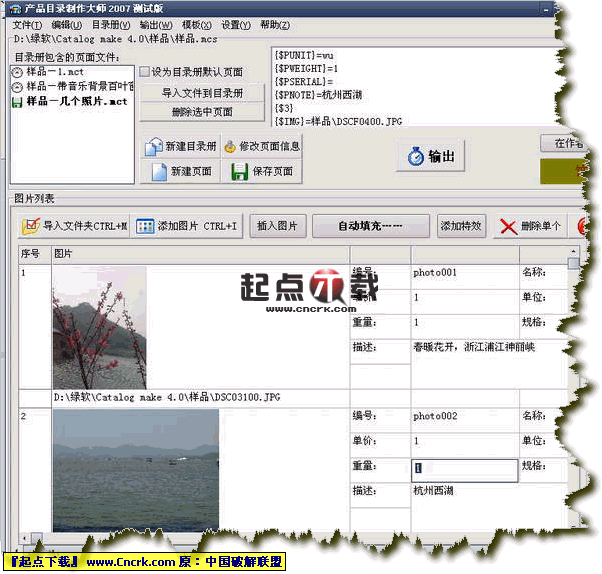Click the line {$PNOTE}=杭州西湖 in text box
Image resolution: width=602 pixels, height=574 pixels.
(x=319, y=95)
